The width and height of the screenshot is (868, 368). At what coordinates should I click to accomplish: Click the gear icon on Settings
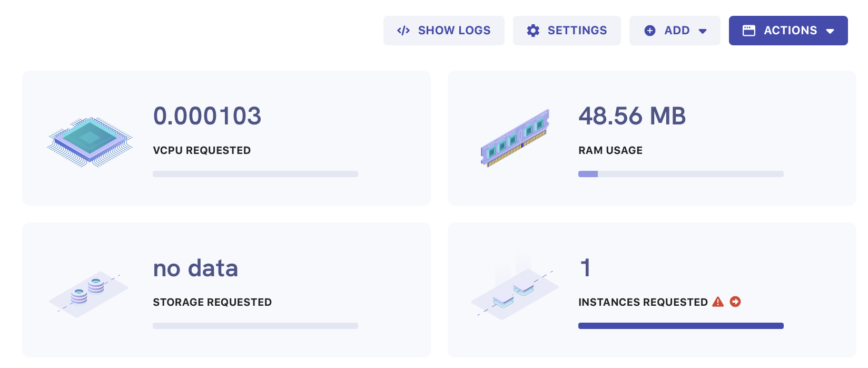click(x=533, y=31)
